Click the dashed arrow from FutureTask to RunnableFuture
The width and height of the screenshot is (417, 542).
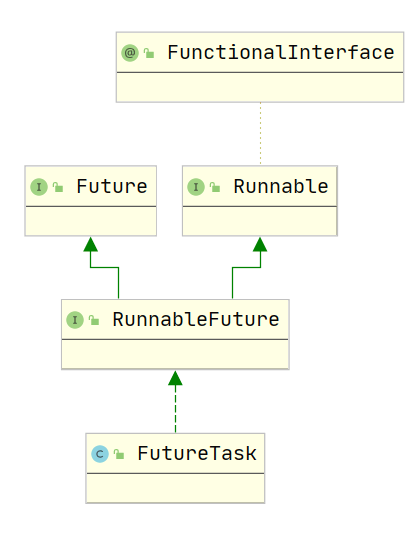pyautogui.click(x=175, y=402)
